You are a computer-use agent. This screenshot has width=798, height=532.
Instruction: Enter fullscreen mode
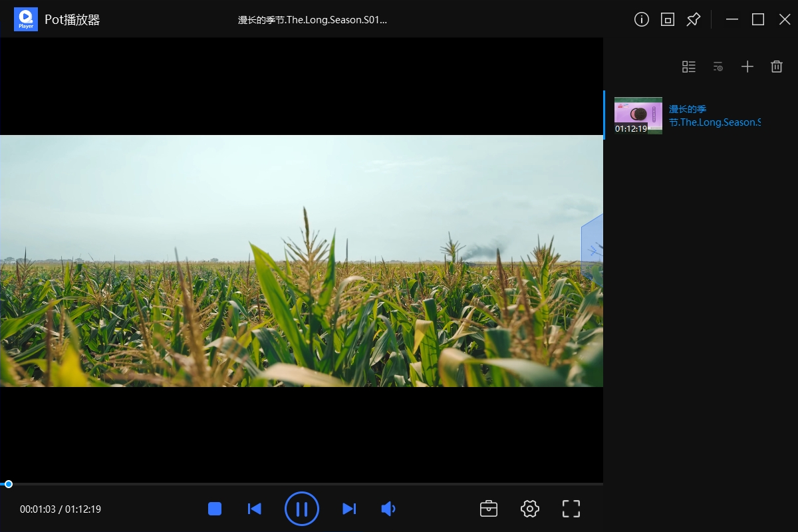(571, 509)
